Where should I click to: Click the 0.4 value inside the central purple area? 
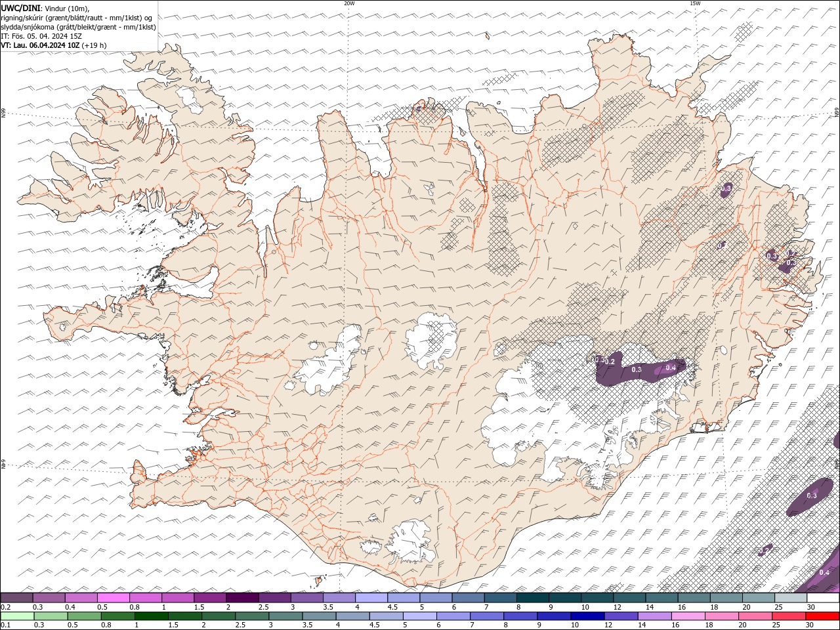tap(671, 367)
